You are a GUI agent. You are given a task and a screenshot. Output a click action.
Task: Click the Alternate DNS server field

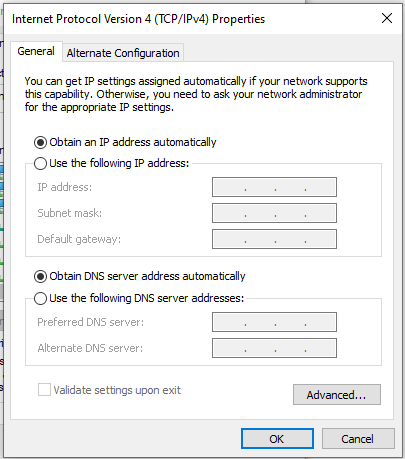(274, 348)
